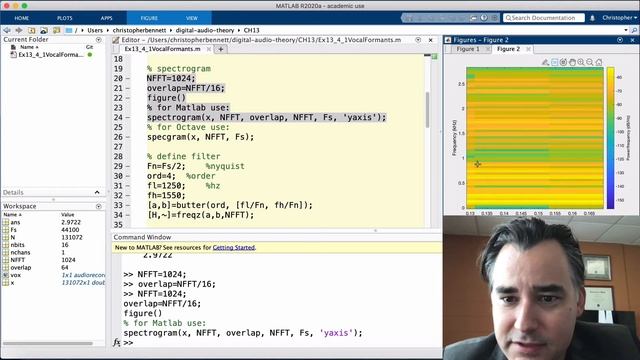Select the Zoom In tool on figure
The image size is (640, 360).
pyautogui.click(x=581, y=62)
